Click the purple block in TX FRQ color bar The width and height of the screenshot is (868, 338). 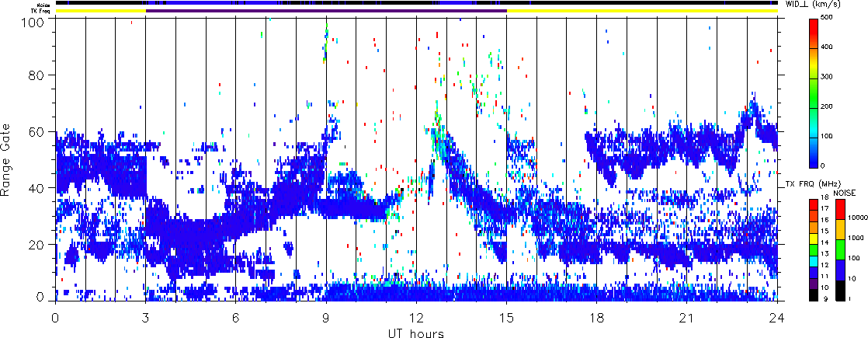(813, 284)
